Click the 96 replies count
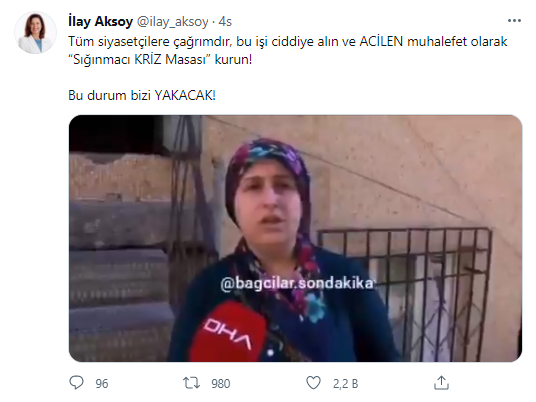The width and height of the screenshot is (536, 402). [102, 384]
